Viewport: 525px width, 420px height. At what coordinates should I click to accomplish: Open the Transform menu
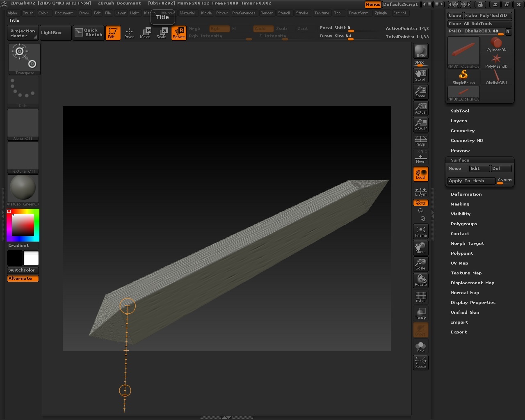point(358,13)
